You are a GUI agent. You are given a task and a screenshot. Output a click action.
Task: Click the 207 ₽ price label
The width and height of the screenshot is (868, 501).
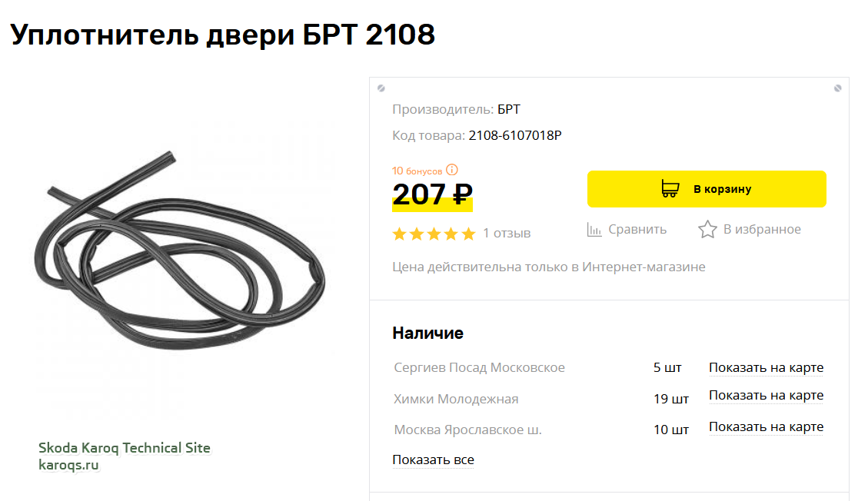[x=432, y=194]
